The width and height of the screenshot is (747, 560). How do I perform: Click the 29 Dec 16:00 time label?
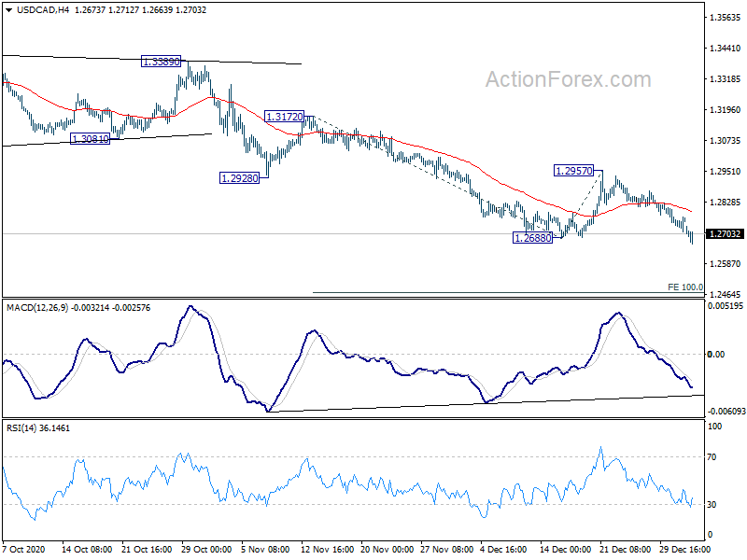[x=685, y=549]
